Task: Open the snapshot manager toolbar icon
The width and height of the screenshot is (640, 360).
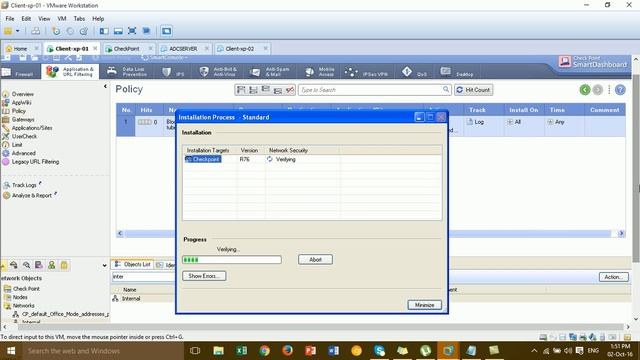Action: point(84,31)
